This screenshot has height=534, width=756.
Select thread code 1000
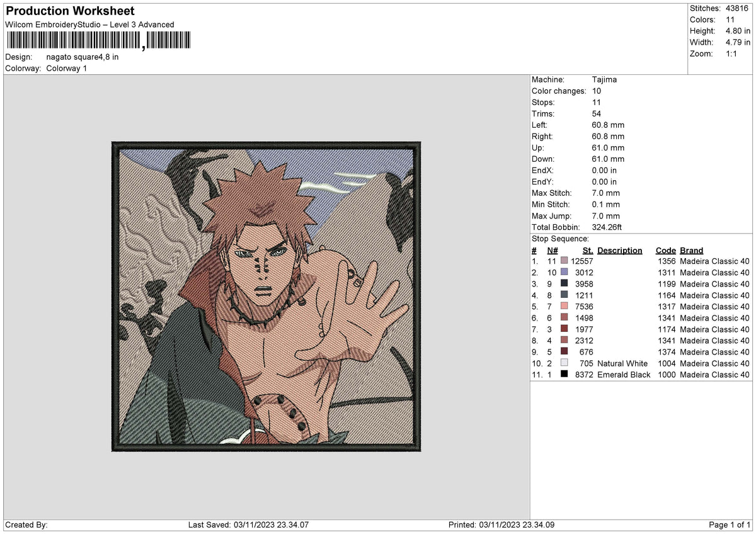point(667,375)
